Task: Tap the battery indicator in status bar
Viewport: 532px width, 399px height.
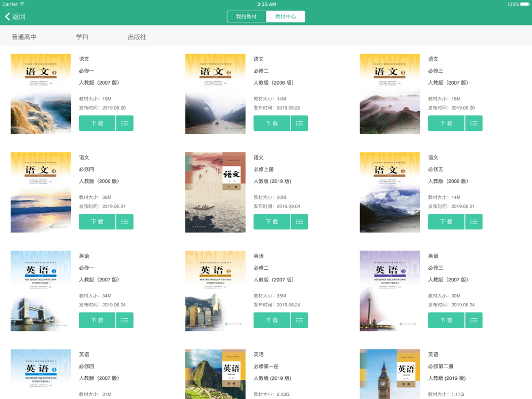Action: pyautogui.click(x=525, y=4)
